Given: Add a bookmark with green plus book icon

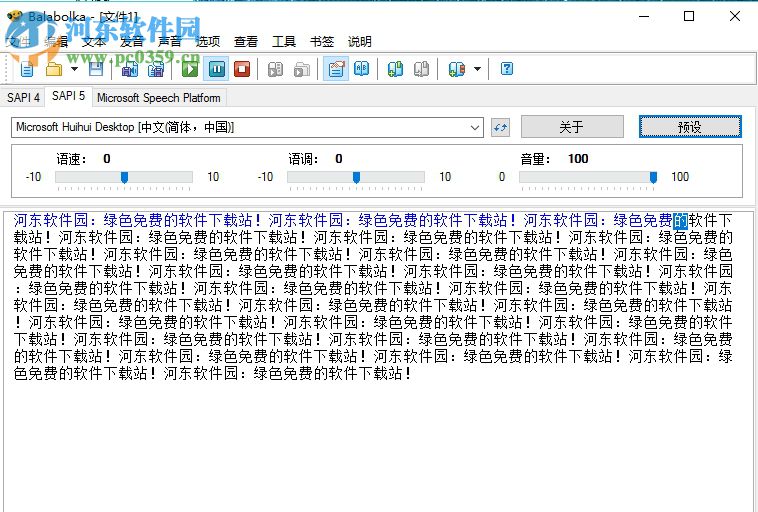Looking at the screenshot, I should (x=395, y=69).
